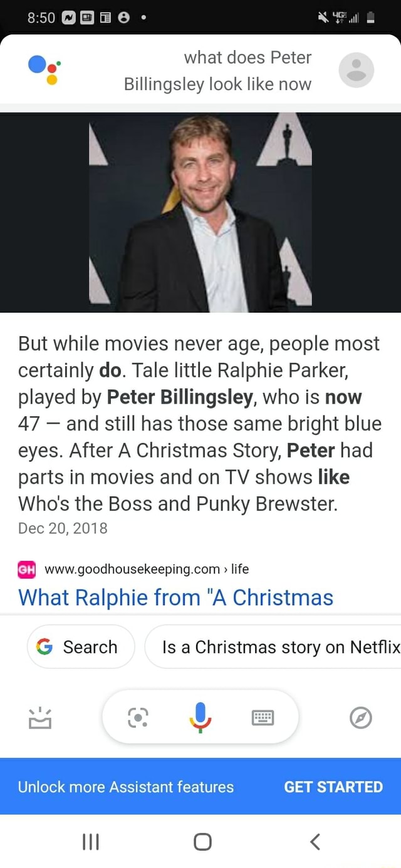Tap the Android back navigation button
This screenshot has width=401, height=868.
pyautogui.click(x=315, y=841)
